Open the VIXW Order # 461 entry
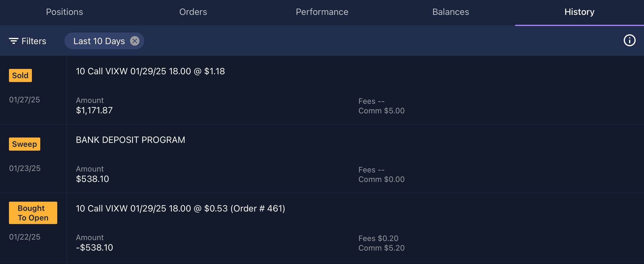The image size is (644, 264). (x=180, y=209)
